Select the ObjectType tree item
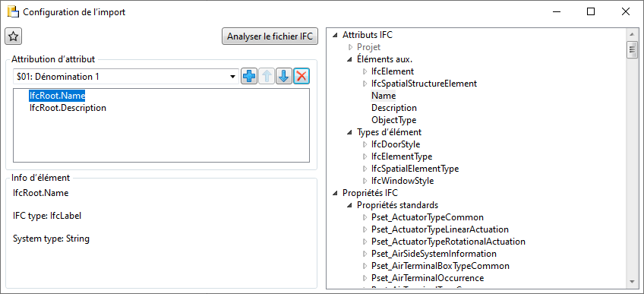 [394, 120]
